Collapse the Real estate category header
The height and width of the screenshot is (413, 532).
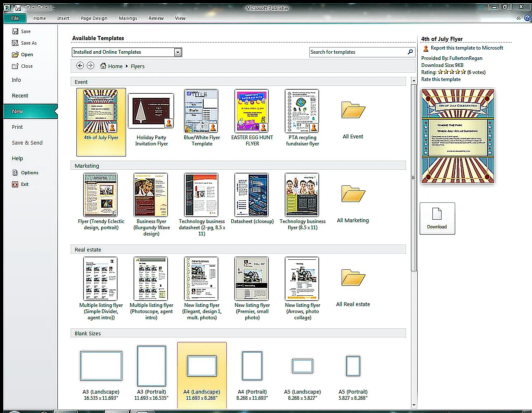(238, 249)
